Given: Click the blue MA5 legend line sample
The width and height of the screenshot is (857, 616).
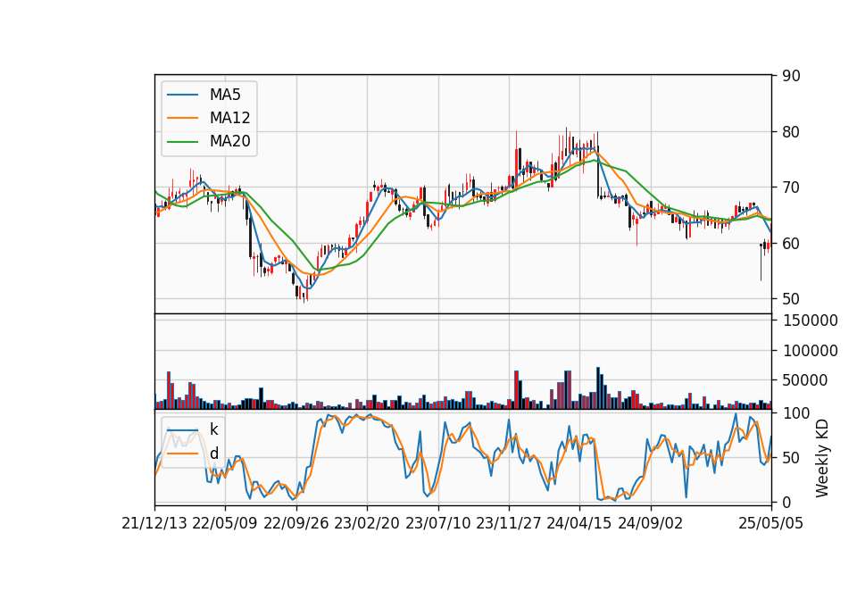Looking at the screenshot, I should click(x=182, y=96).
